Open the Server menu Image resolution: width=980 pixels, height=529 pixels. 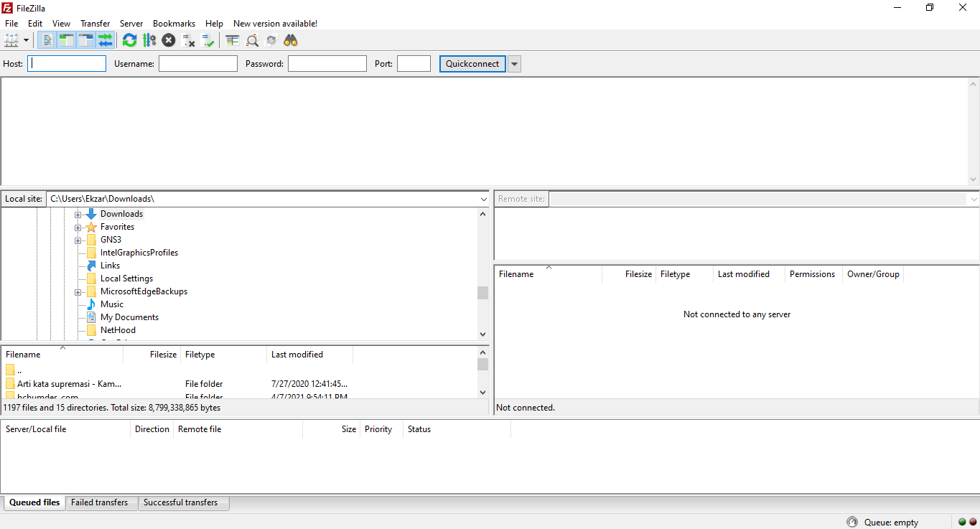point(131,24)
